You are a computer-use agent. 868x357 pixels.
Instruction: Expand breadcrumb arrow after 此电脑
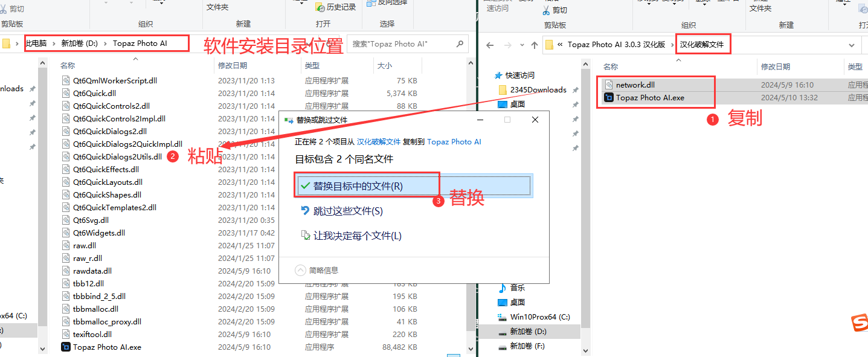[x=54, y=43]
